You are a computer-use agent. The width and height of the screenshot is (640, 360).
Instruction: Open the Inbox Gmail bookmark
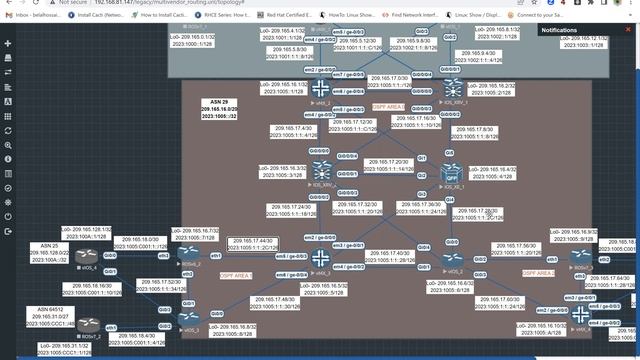(x=33, y=15)
